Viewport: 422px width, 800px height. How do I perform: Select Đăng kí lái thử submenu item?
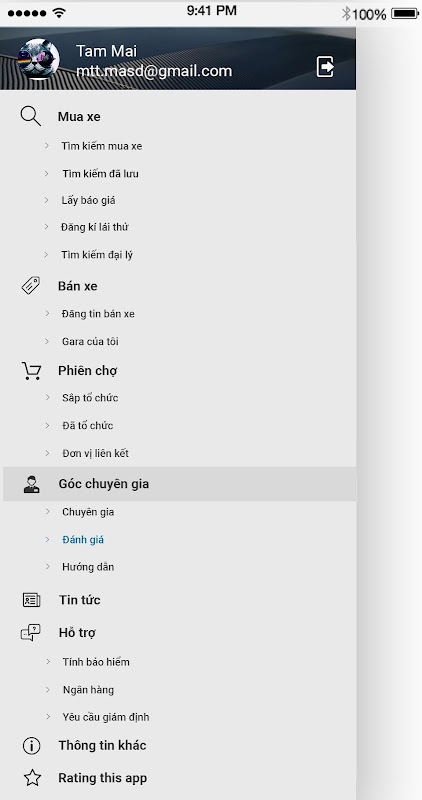(94, 227)
